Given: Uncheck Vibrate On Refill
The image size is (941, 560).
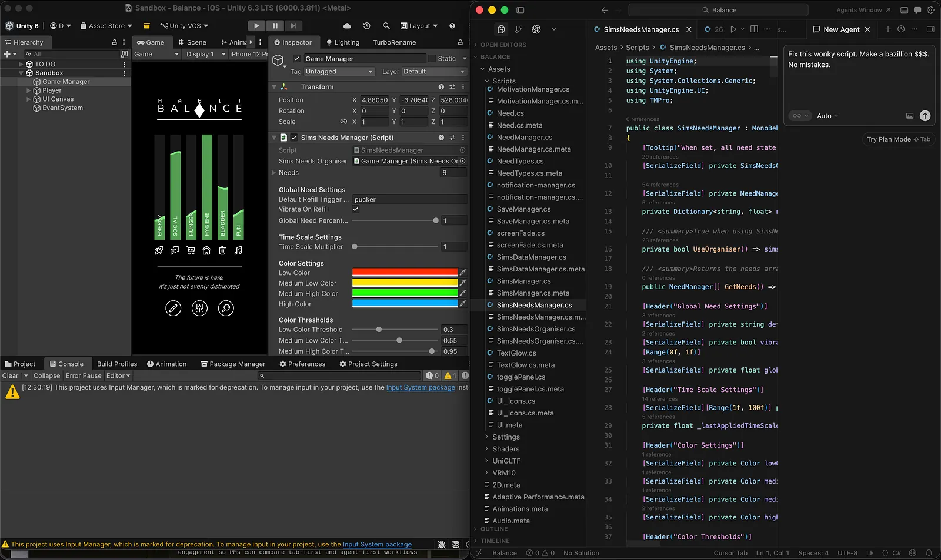Looking at the screenshot, I should [356, 209].
